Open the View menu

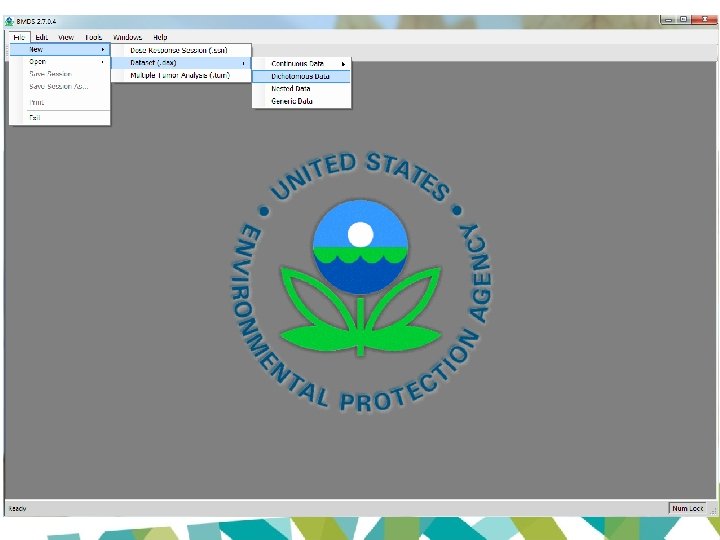pyautogui.click(x=66, y=37)
